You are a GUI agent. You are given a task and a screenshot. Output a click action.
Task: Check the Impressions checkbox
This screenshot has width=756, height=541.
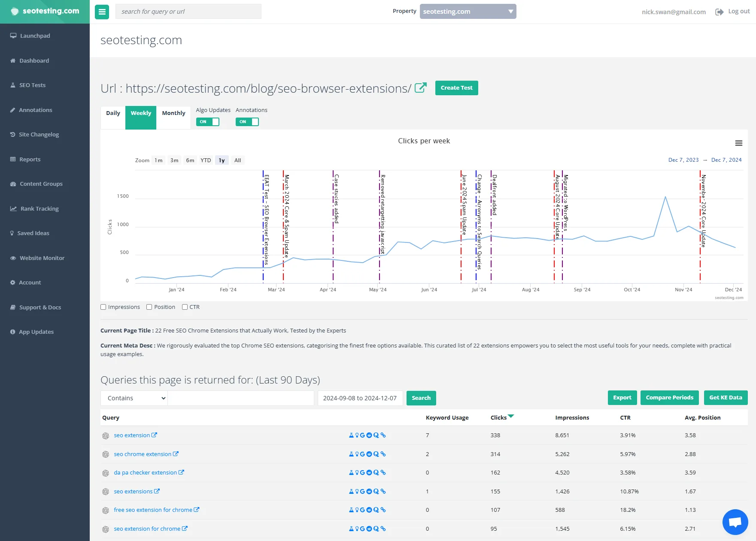click(103, 307)
